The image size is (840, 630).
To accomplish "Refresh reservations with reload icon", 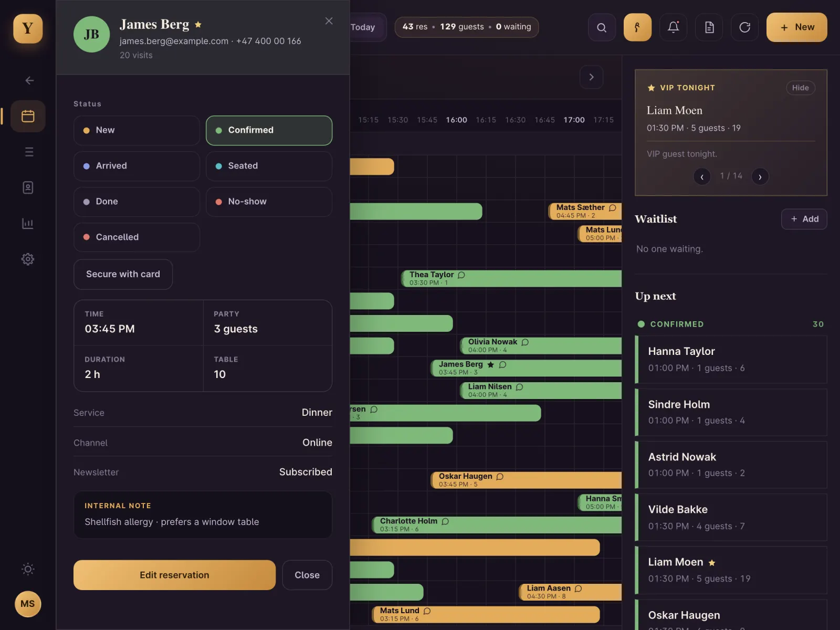I will pyautogui.click(x=744, y=27).
